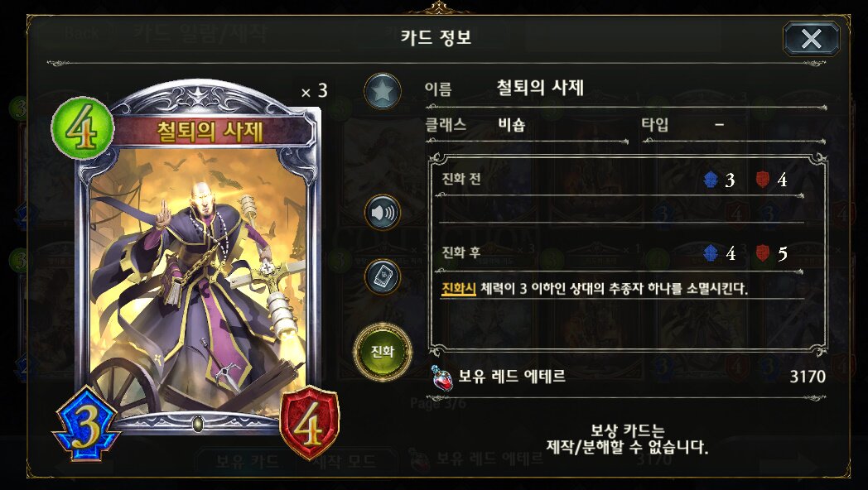Close the 카드 정보 dialog
The height and width of the screenshot is (490, 868).
coord(811,39)
